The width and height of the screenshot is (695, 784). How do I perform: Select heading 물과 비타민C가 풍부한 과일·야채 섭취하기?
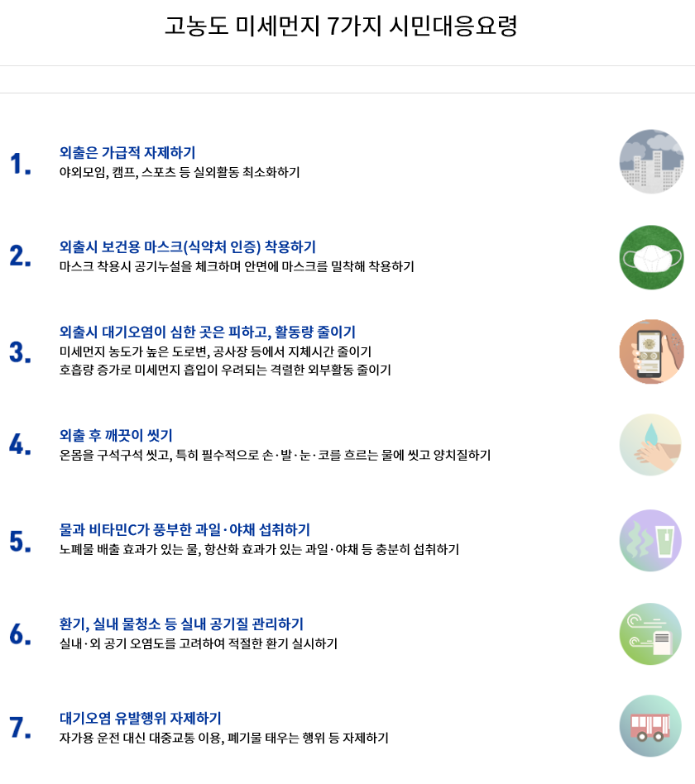tap(185, 530)
